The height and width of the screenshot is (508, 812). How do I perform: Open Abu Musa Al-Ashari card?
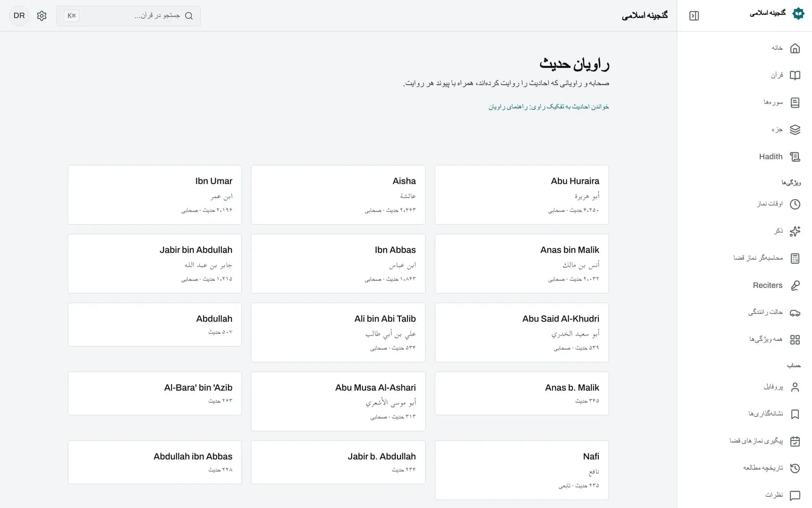(x=338, y=401)
